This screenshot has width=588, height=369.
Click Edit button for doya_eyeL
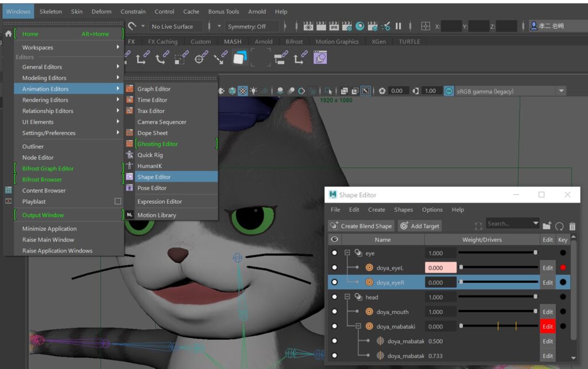pyautogui.click(x=547, y=267)
